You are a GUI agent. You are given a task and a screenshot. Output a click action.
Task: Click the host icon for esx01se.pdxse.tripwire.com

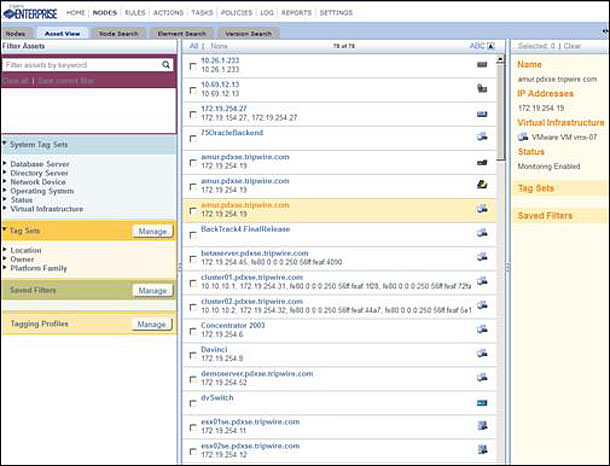[x=482, y=426]
